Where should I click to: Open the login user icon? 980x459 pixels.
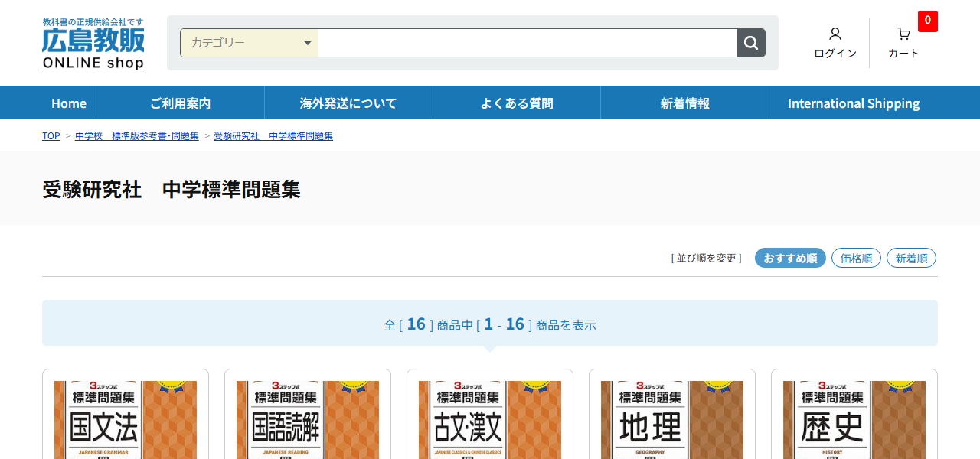[835, 34]
